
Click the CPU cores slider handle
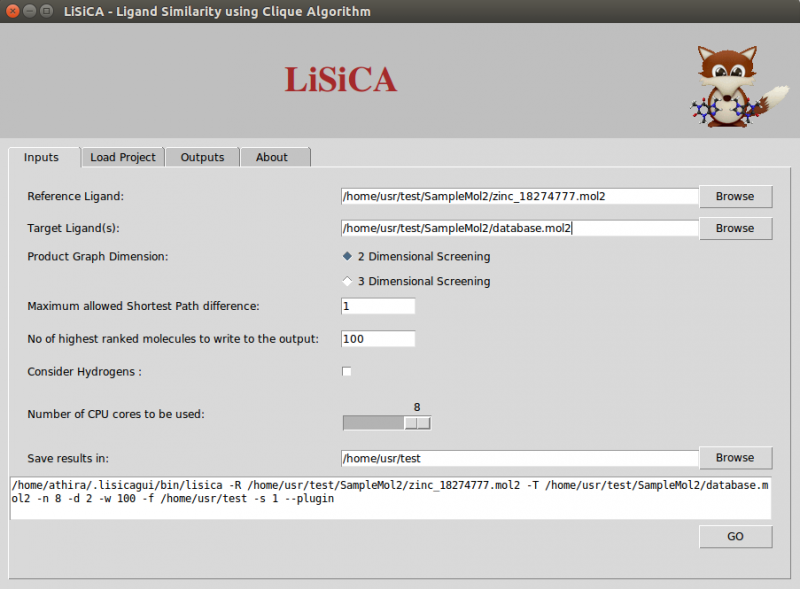pyautogui.click(x=417, y=423)
